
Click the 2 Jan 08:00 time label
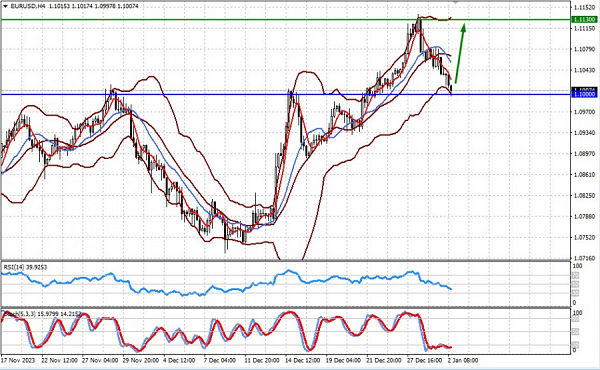tap(463, 360)
